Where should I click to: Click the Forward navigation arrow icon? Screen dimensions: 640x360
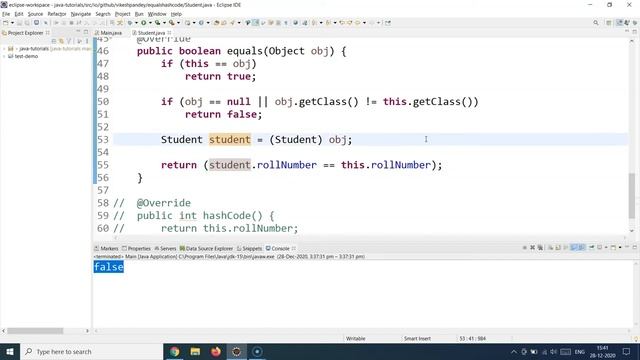click(x=371, y=23)
